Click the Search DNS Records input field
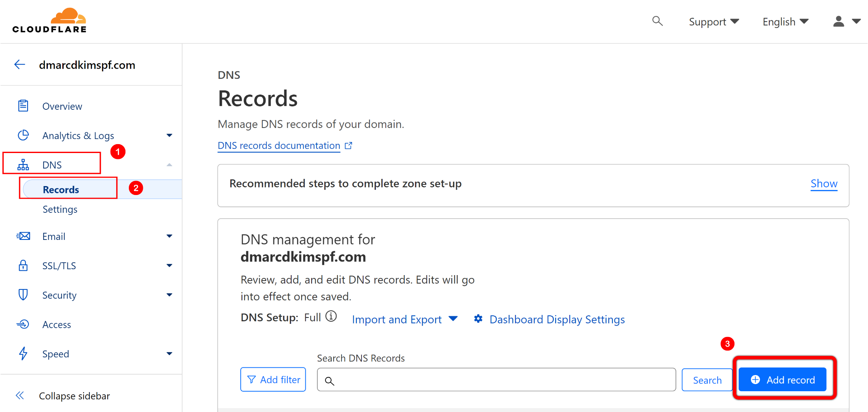Viewport: 868px width, 412px height. pyautogui.click(x=496, y=379)
